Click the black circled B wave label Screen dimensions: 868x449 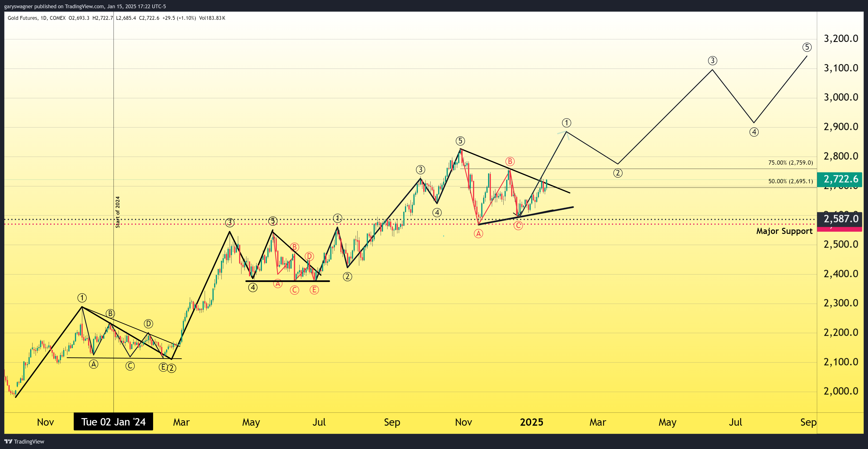[110, 313]
